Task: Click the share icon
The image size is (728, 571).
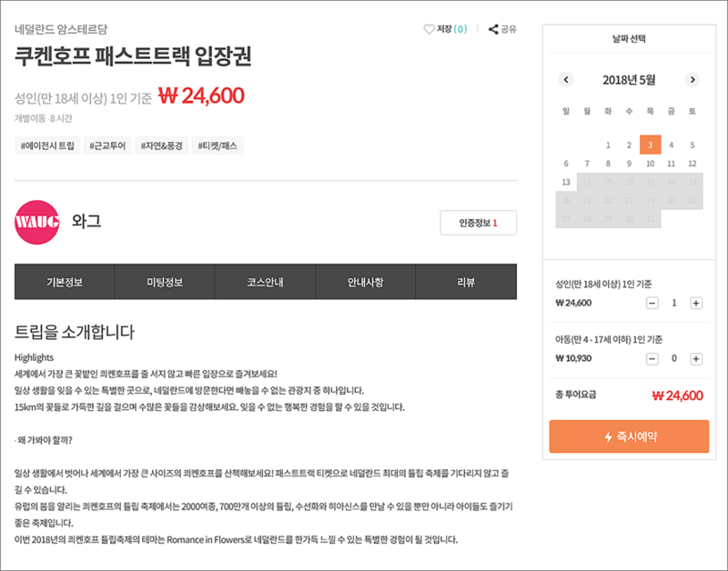Action: 493,29
